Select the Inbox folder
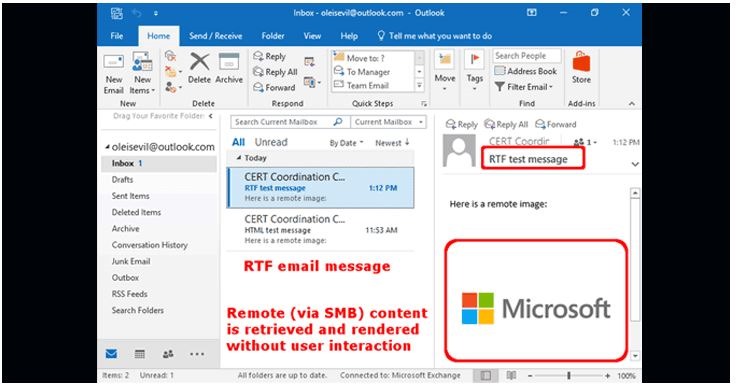Viewport: 736px width, 388px height. [x=159, y=163]
